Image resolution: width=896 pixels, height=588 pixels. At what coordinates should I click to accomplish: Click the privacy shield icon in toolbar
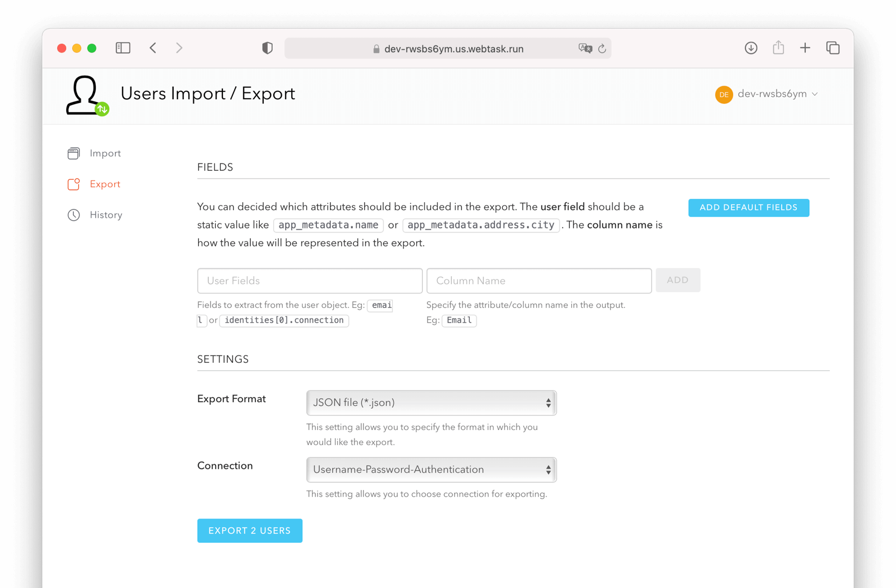(x=267, y=48)
